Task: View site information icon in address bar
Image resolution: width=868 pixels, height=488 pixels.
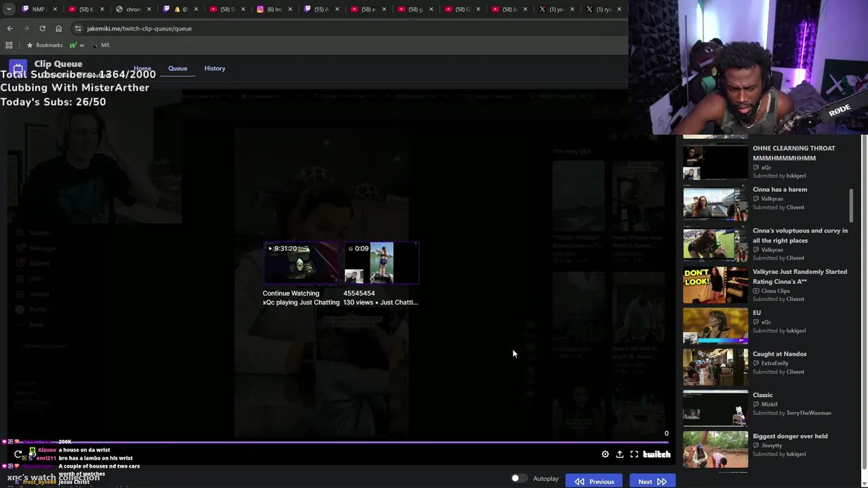Action: 78,28
